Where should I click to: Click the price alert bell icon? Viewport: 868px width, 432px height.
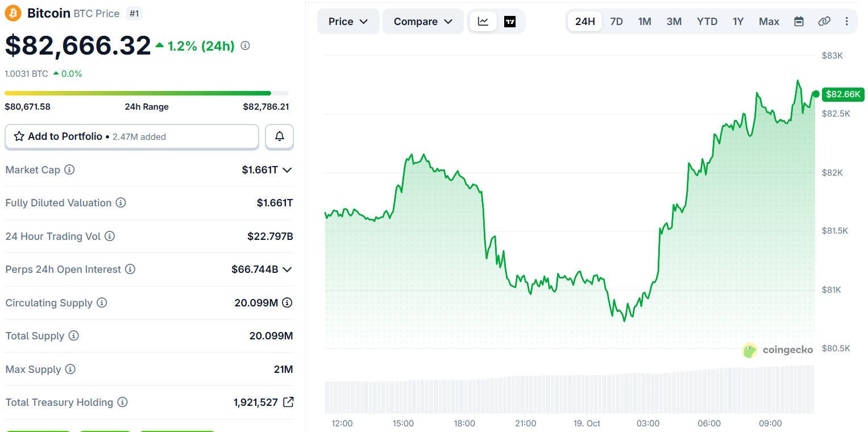coord(279,136)
